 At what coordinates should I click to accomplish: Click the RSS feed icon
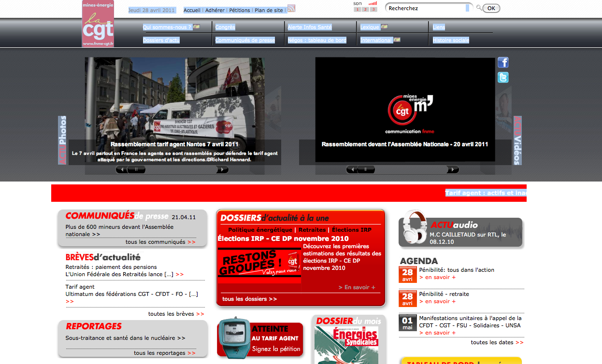(x=291, y=8)
